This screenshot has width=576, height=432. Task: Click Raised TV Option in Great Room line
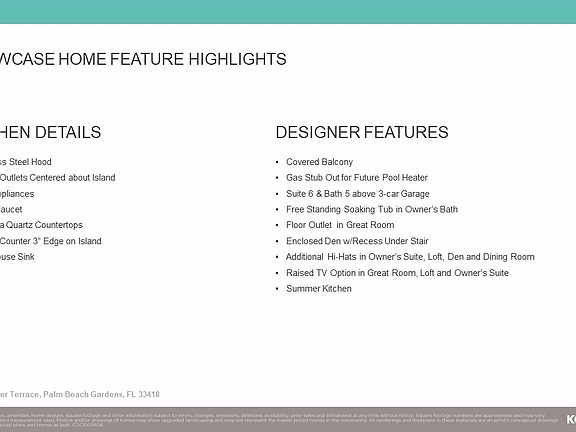[x=397, y=273]
